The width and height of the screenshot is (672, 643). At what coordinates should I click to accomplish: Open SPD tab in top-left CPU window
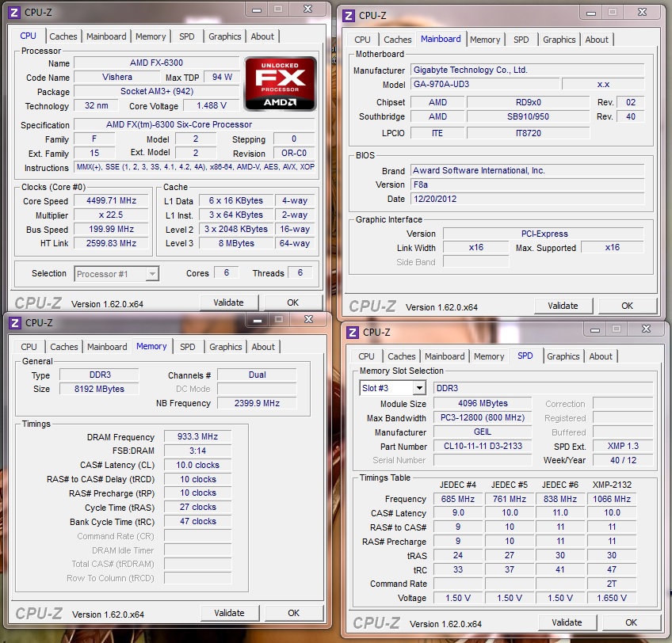[x=187, y=36]
